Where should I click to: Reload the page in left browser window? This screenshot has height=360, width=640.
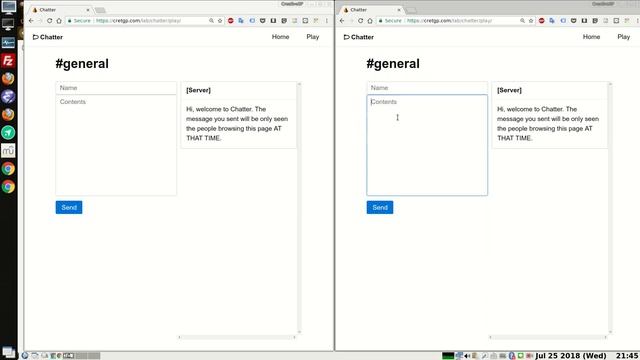point(49,20)
